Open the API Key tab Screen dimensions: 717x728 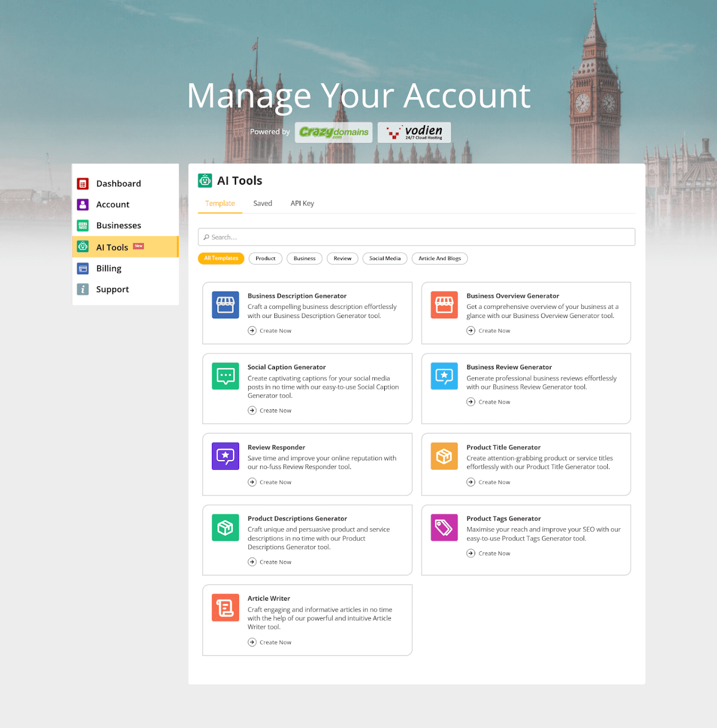[302, 203]
